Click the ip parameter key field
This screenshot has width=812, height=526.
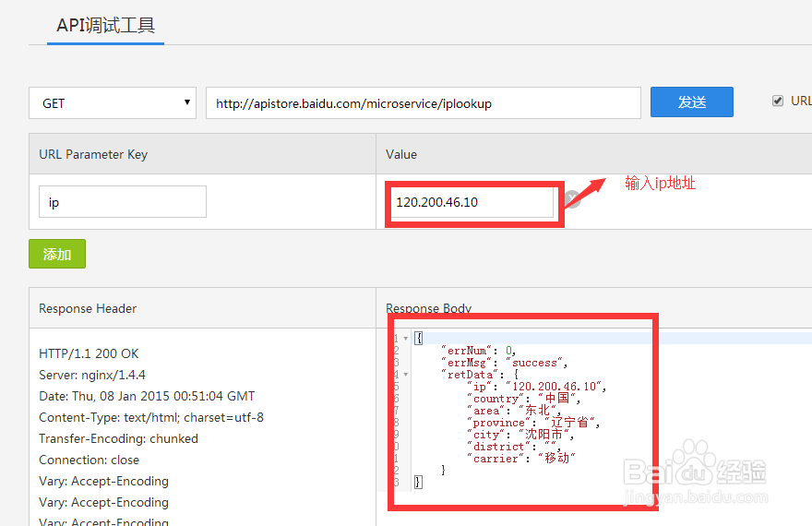pos(123,202)
